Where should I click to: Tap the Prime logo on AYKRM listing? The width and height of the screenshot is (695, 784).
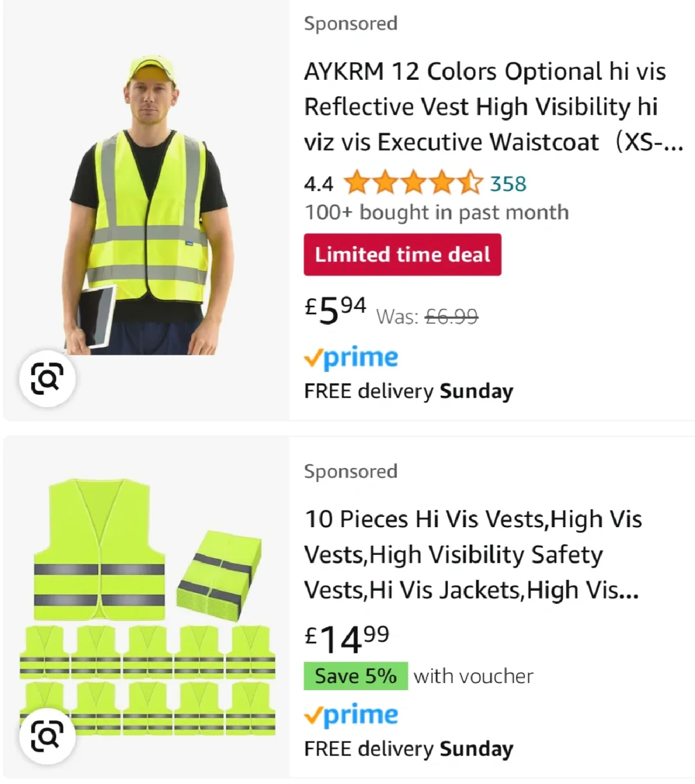click(351, 358)
